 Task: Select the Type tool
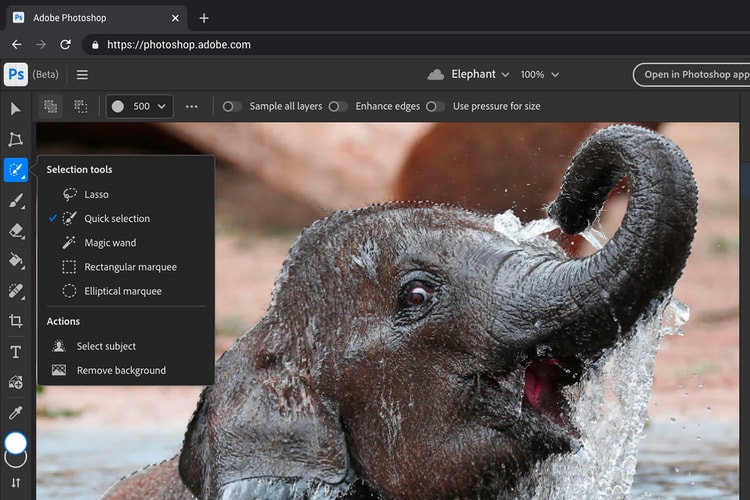click(16, 352)
